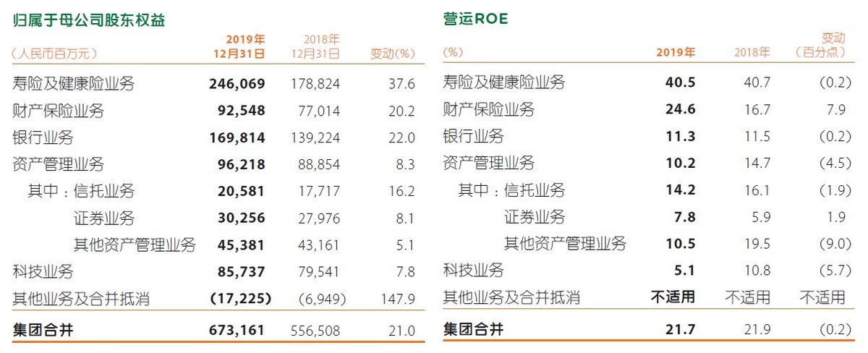Click the 79,541 cell
The image size is (868, 353).
tap(319, 271)
